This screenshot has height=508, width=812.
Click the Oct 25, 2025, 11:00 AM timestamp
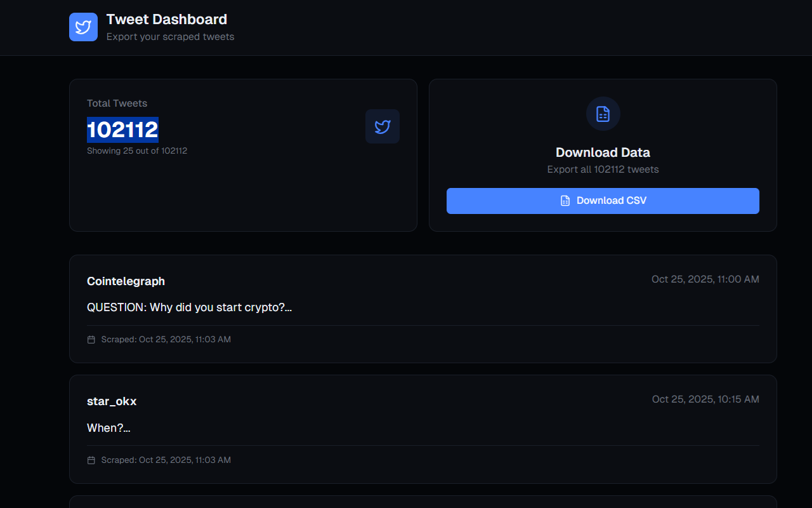coord(705,279)
